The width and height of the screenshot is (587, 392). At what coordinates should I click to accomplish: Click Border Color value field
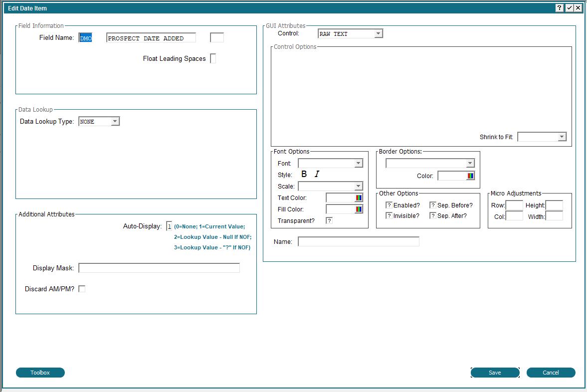pyautogui.click(x=452, y=176)
